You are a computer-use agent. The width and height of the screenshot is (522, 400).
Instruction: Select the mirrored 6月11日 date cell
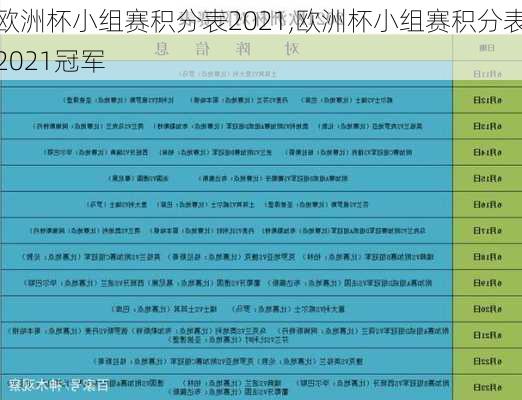tap(487, 74)
